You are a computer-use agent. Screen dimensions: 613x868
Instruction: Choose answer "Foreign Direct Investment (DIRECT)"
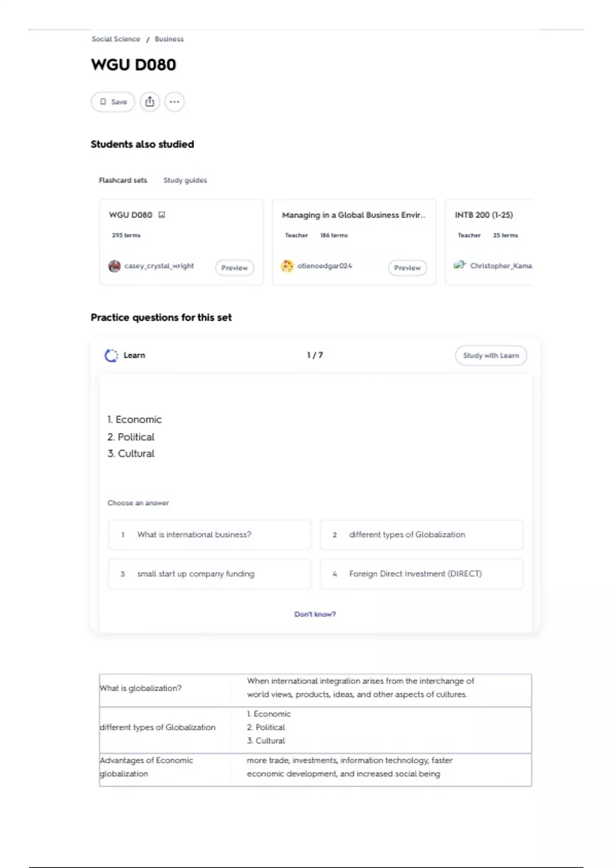(421, 574)
